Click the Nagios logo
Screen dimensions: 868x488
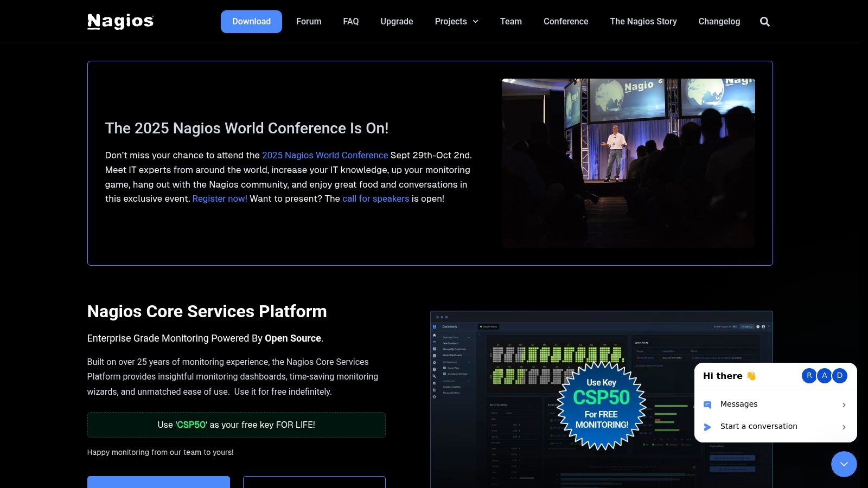120,21
